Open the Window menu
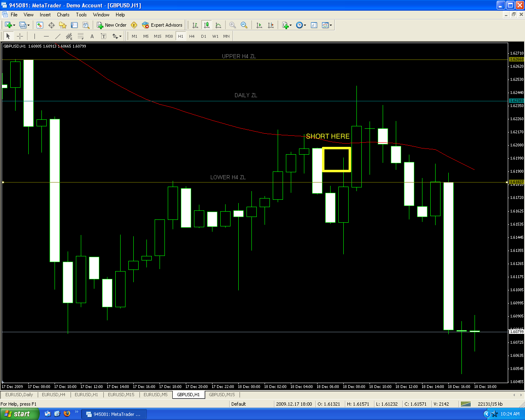The image size is (525, 420). coord(101,15)
